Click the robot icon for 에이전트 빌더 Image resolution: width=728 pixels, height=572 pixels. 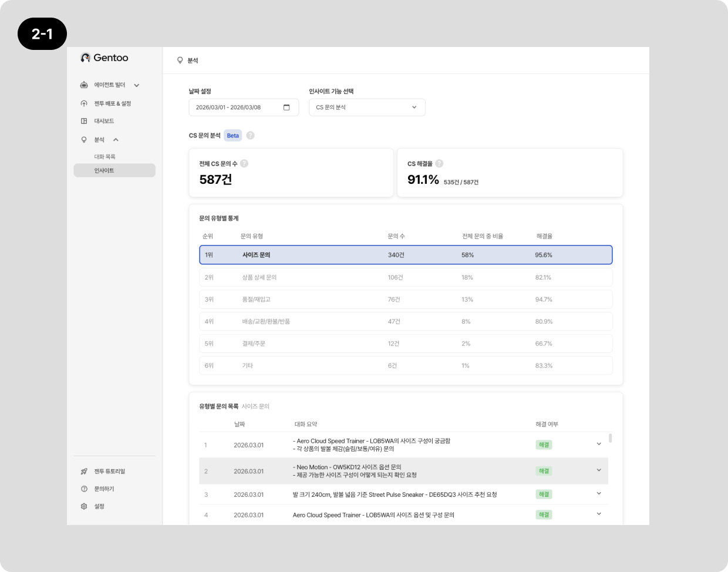click(84, 85)
